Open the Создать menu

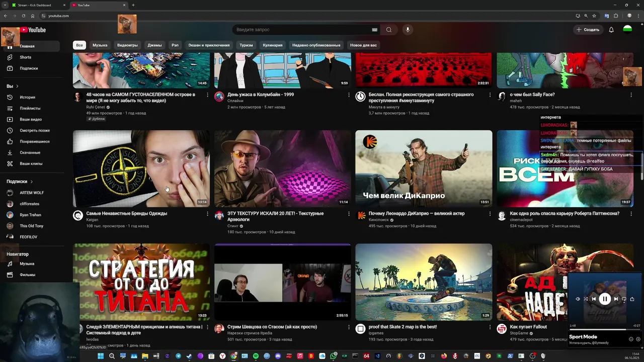tap(588, 30)
